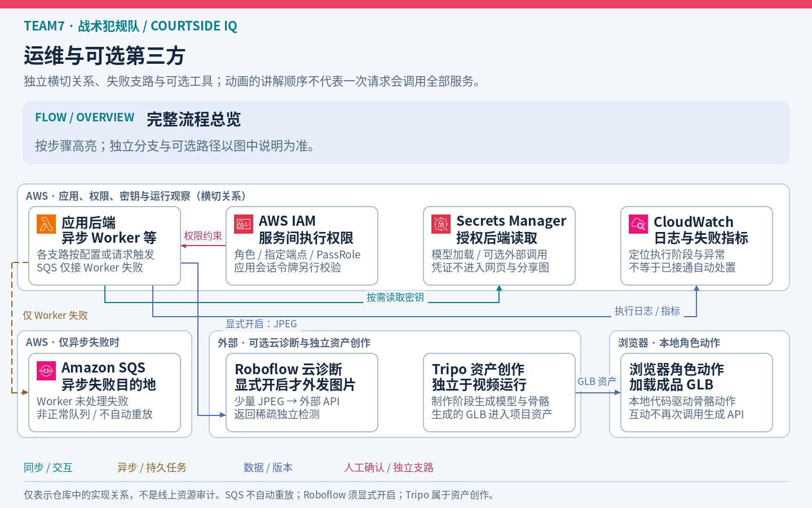Click the 显式开启：JPEG label
812x508 pixels.
pyautogui.click(x=261, y=324)
